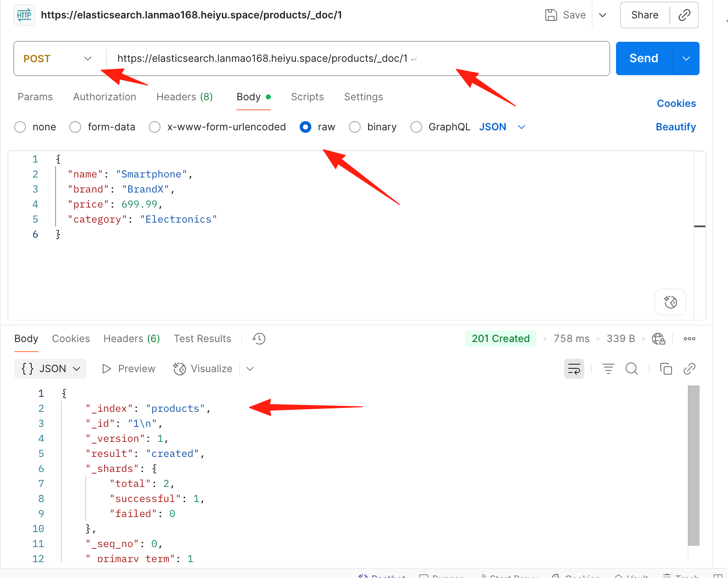
Task: Open response more options menu
Action: [689, 339]
